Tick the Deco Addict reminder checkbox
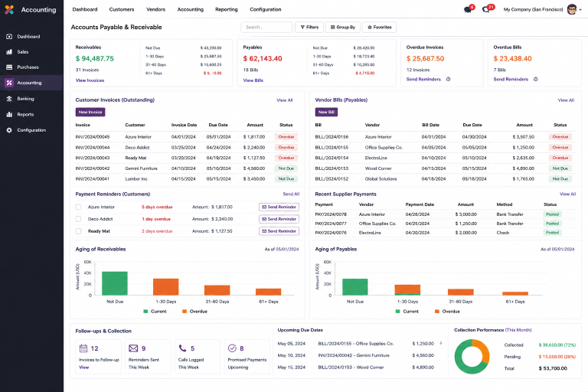The height and width of the screenshot is (392, 588). (x=78, y=219)
